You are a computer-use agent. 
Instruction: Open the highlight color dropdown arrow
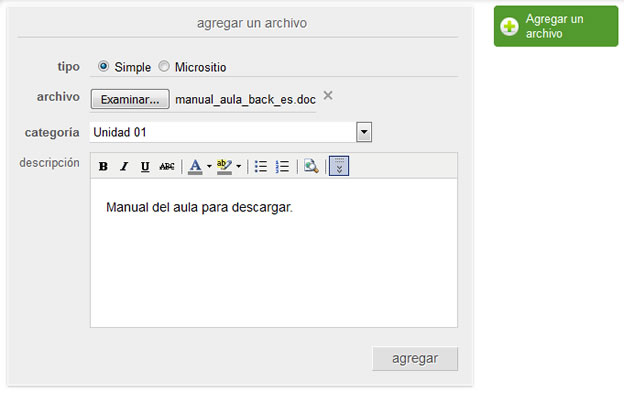(238, 166)
